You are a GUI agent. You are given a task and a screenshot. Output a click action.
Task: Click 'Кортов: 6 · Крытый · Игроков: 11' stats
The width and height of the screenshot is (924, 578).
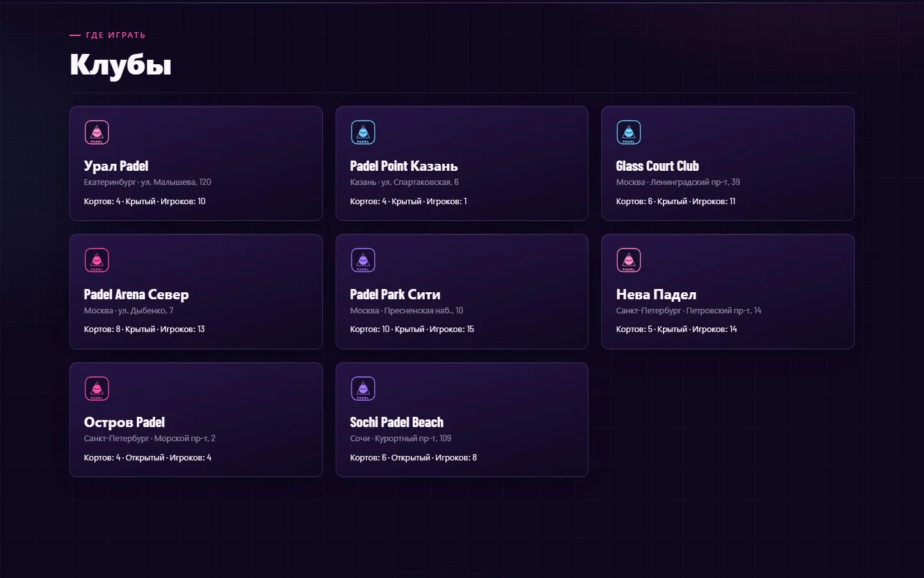coord(676,202)
